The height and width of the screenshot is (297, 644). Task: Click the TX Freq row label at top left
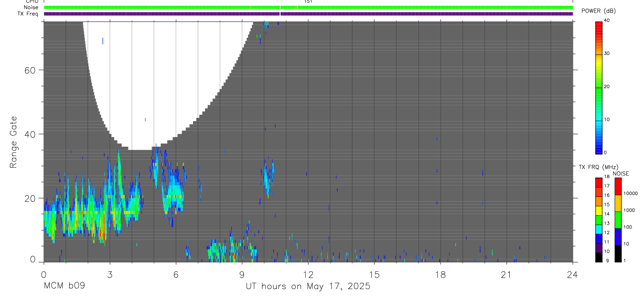pos(28,14)
